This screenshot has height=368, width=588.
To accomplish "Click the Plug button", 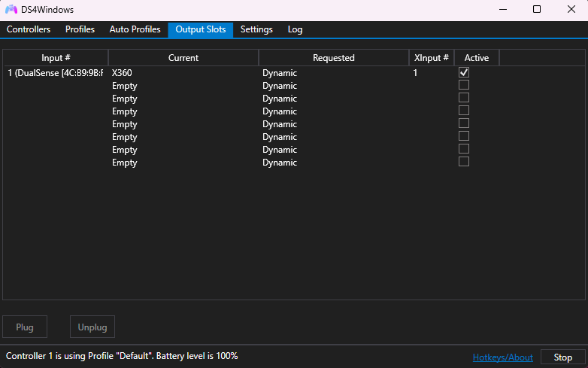I will click(x=25, y=327).
